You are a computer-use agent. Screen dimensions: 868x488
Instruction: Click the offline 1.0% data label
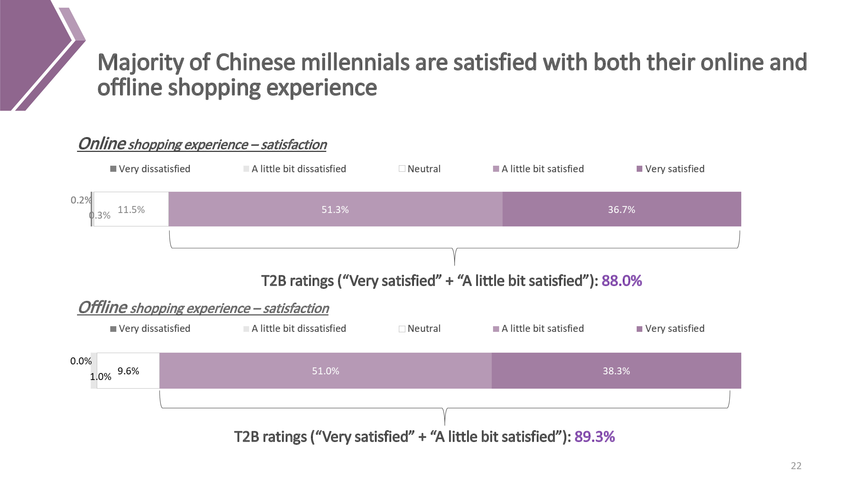click(100, 377)
